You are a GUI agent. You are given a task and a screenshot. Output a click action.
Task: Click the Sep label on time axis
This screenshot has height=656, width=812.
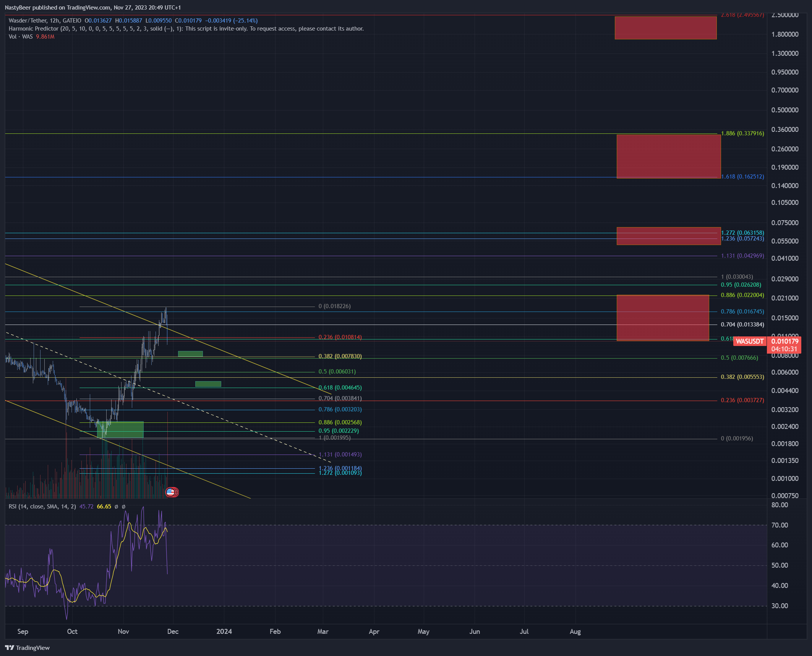(x=23, y=631)
